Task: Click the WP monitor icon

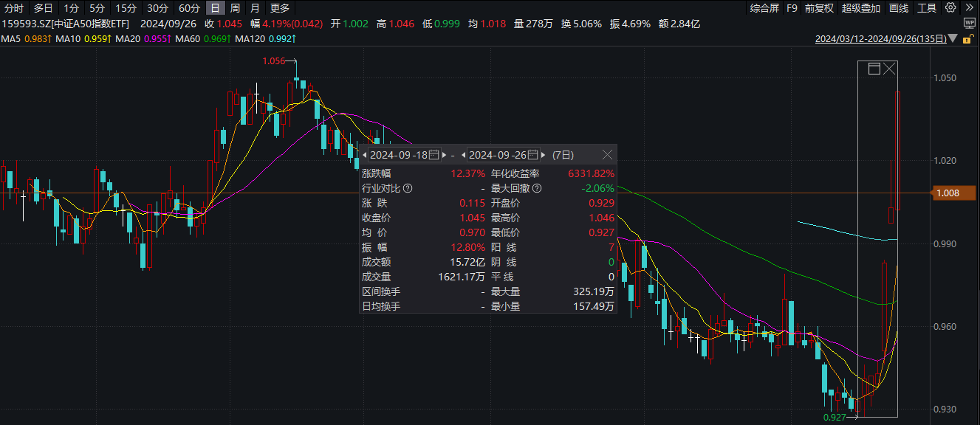Action: [x=968, y=24]
